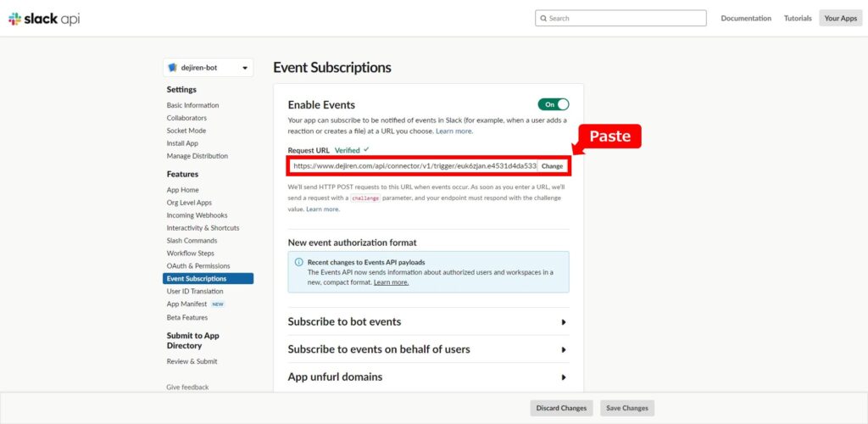
Task: Click the green Verified checkmark
Action: 366,150
